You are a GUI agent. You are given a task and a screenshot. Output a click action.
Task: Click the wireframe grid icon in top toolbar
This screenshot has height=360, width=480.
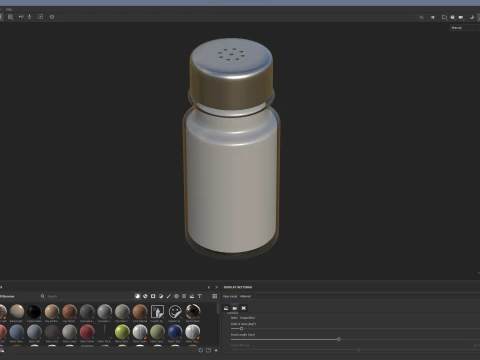click(x=11, y=17)
